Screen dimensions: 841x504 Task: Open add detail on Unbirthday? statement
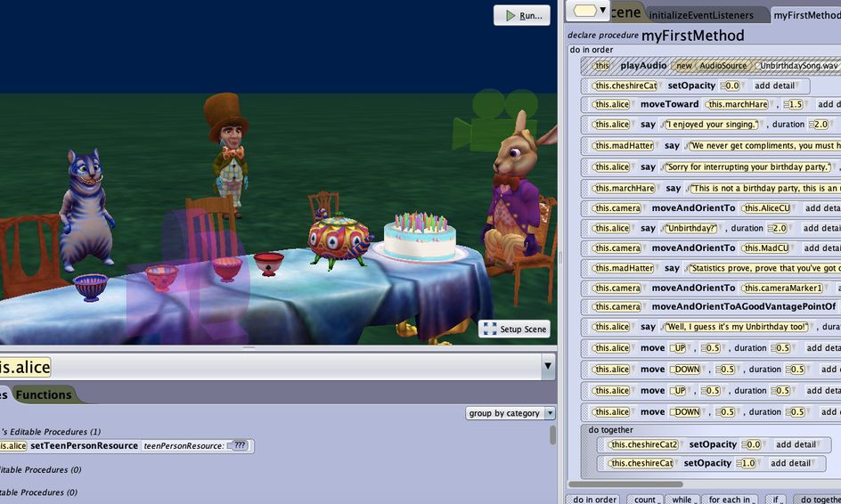tap(821, 229)
